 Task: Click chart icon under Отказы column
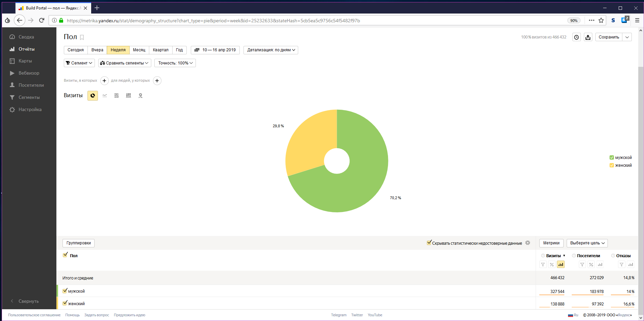(630, 265)
